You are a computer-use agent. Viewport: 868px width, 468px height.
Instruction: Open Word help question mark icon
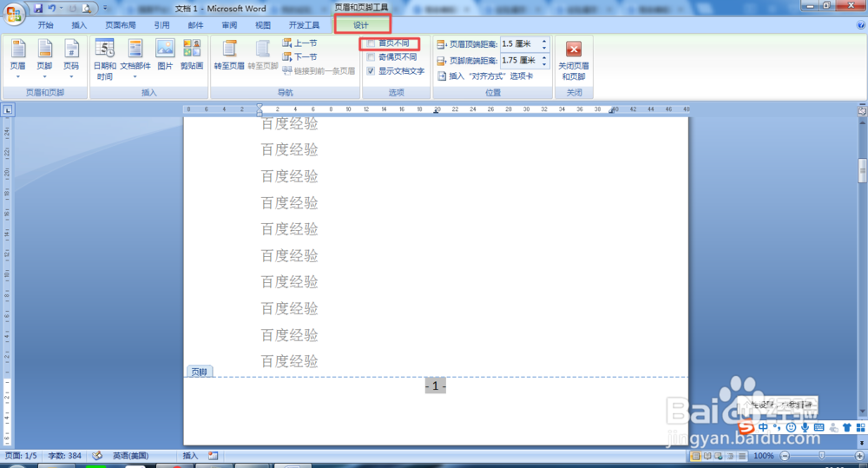861,25
